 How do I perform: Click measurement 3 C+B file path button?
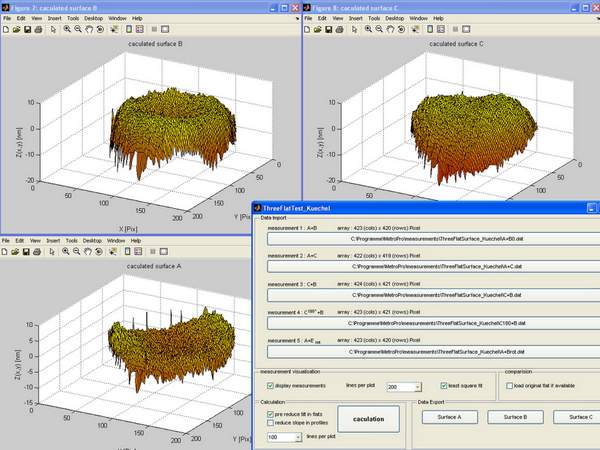pyautogui.click(x=434, y=295)
